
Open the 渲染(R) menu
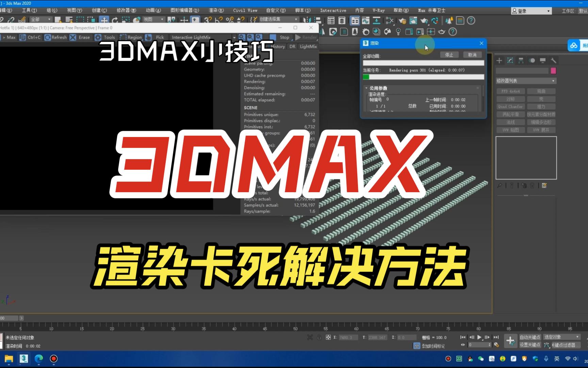[217, 10]
